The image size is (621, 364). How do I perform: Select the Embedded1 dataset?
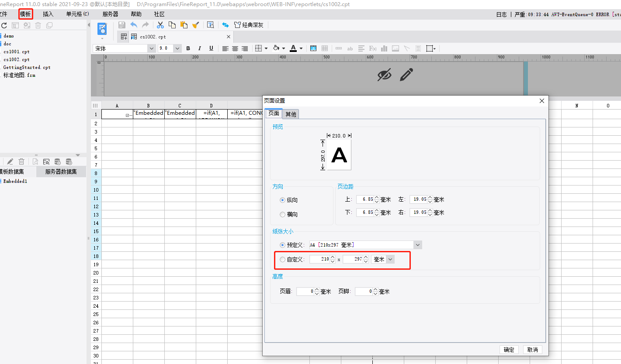click(x=15, y=181)
